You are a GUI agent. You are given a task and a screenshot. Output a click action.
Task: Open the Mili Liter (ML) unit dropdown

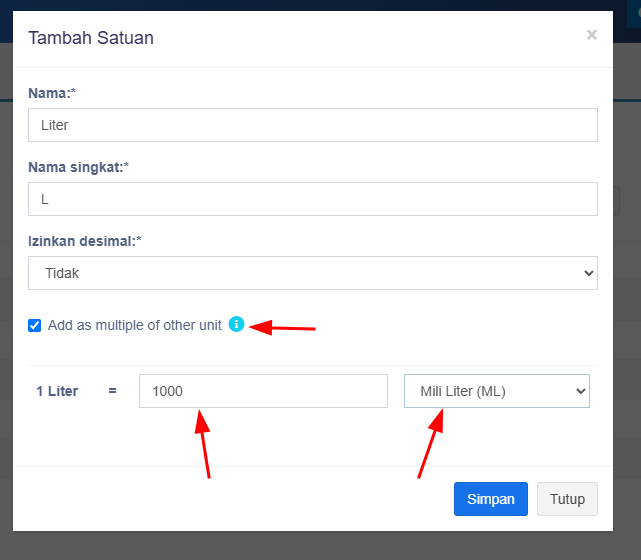[497, 391]
